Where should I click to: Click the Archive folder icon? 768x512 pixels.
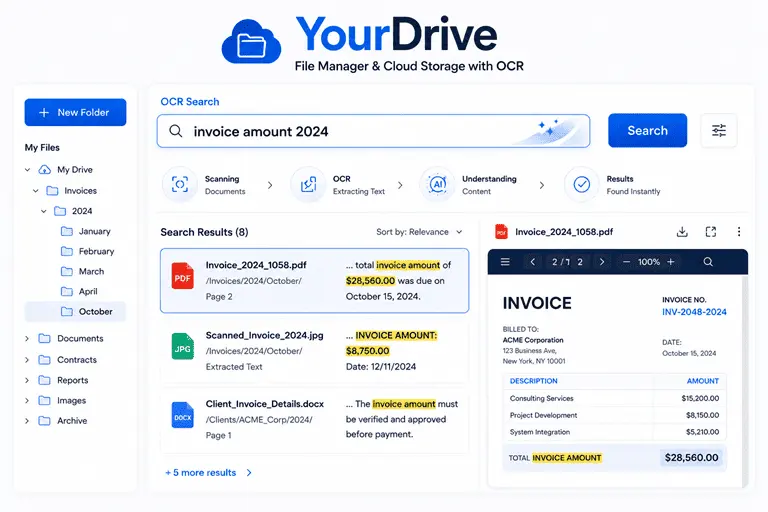point(45,420)
